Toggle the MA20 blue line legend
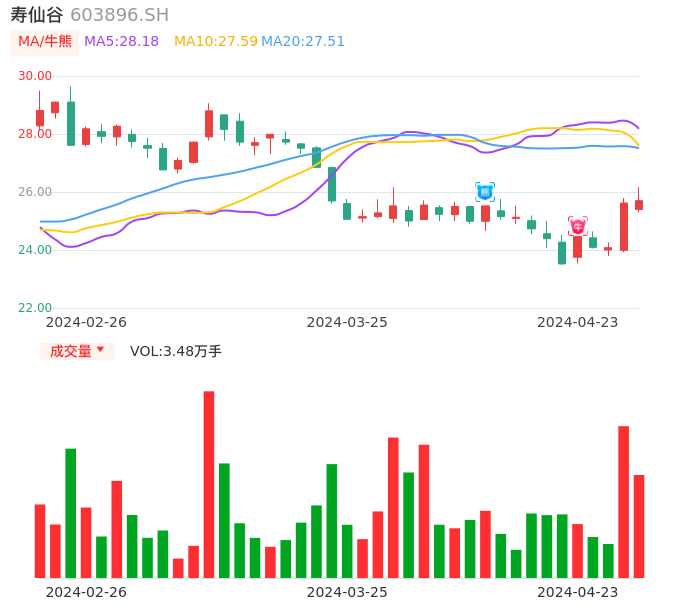 pos(303,42)
